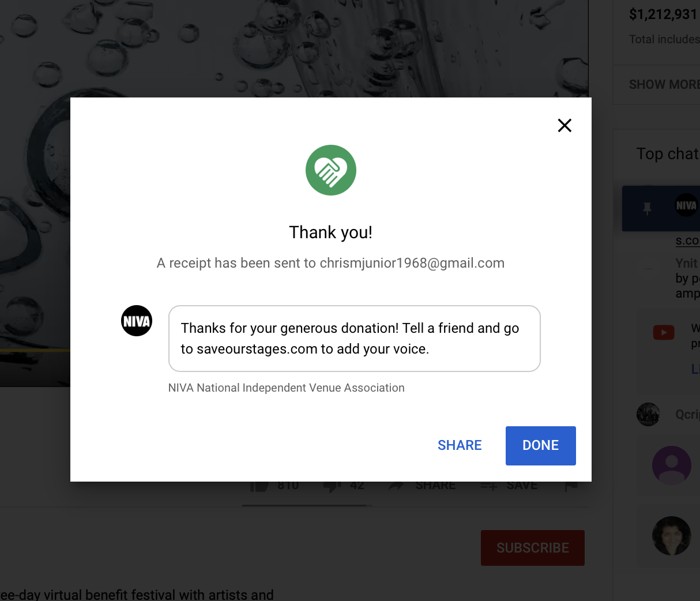
Task: Click SHARE in the donation dialog
Action: (x=460, y=445)
